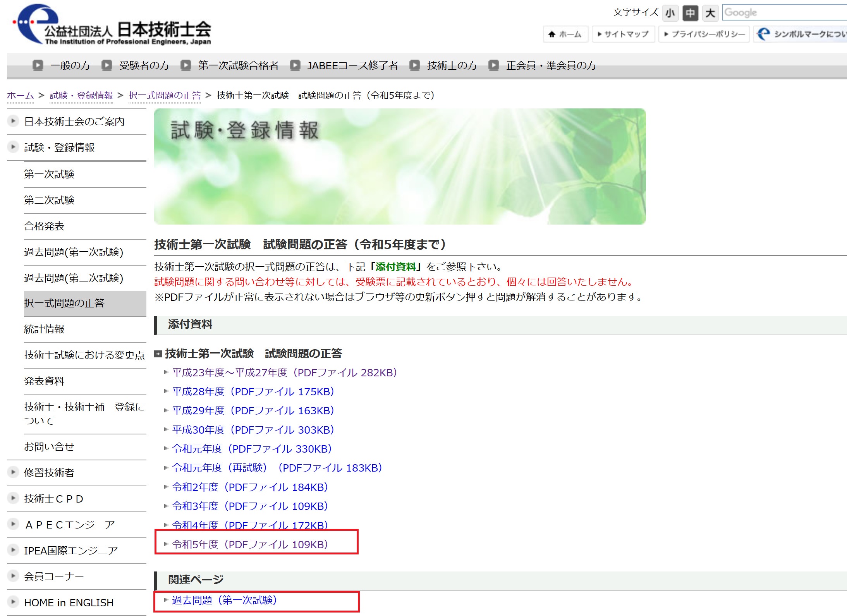This screenshot has height=616, width=847.
Task: Click the 日本技術士会 logo in the header
Action: pyautogui.click(x=112, y=25)
